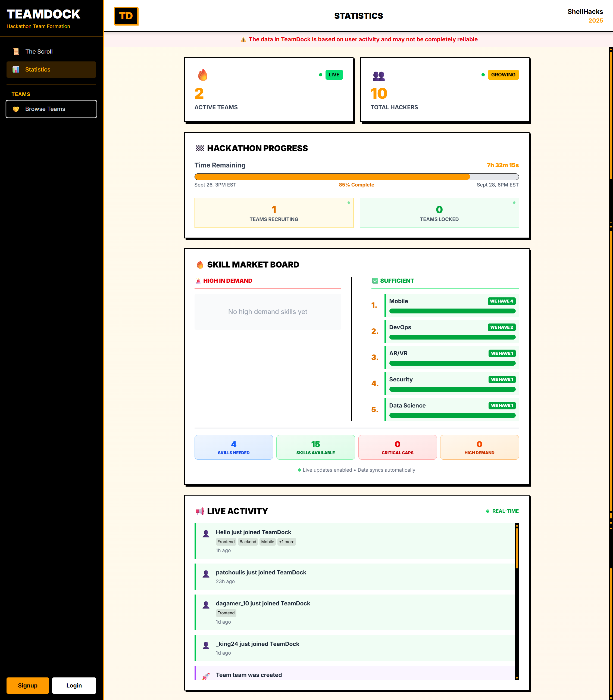The height and width of the screenshot is (700, 613).
Task: Click the megaphone Live Activity icon
Action: tap(200, 511)
